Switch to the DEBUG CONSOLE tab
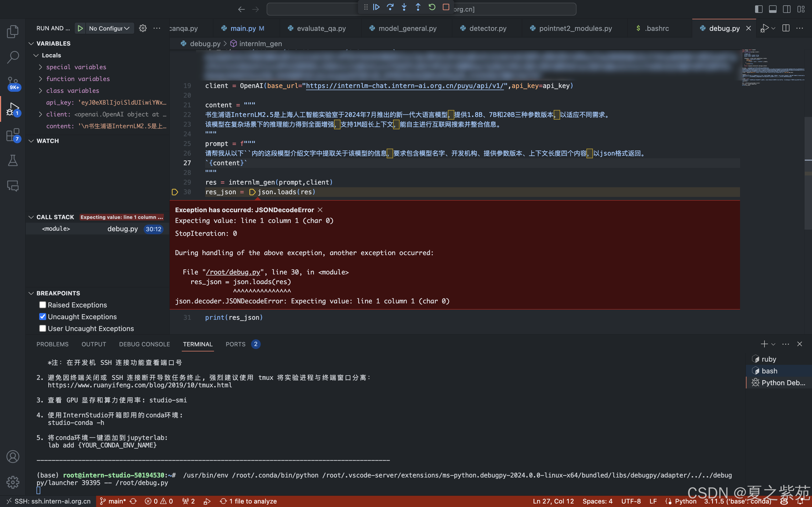Screen dimensions: 812x507 [x=144, y=344]
